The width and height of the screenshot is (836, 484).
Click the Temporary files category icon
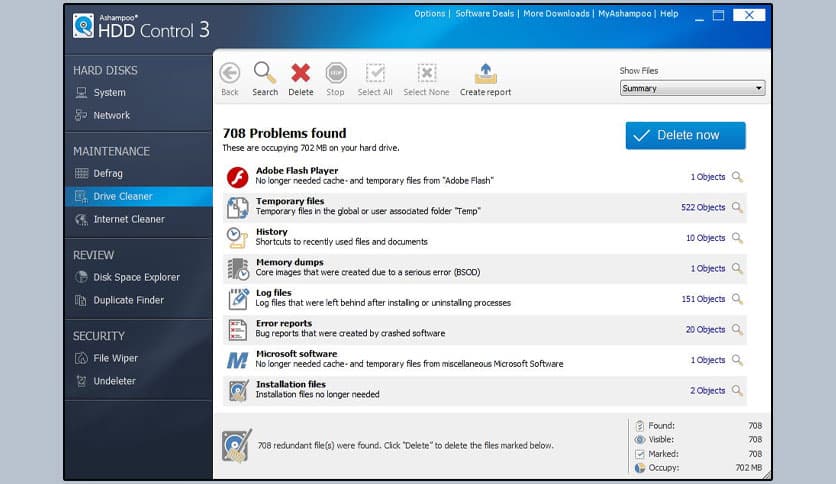237,208
